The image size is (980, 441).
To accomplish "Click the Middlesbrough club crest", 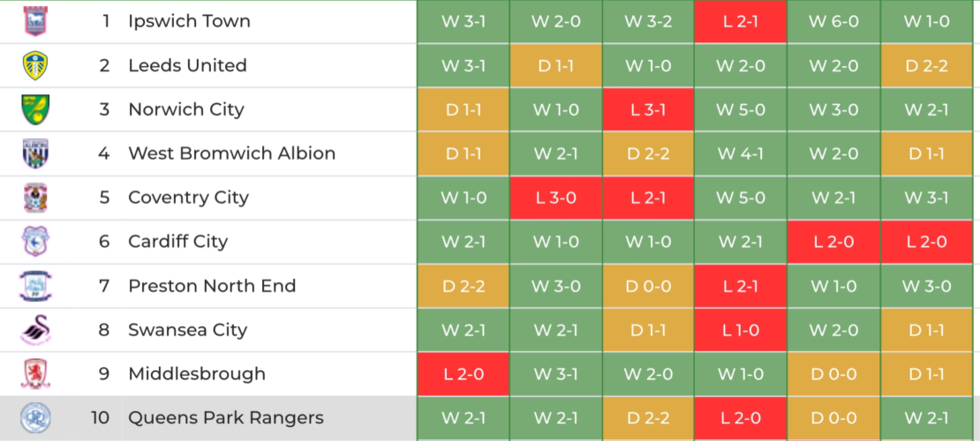I will click(x=36, y=374).
